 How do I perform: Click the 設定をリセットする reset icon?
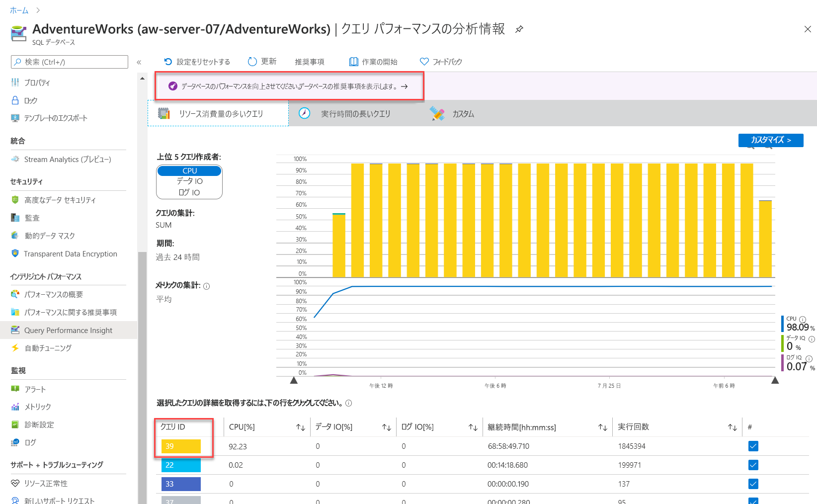168,62
